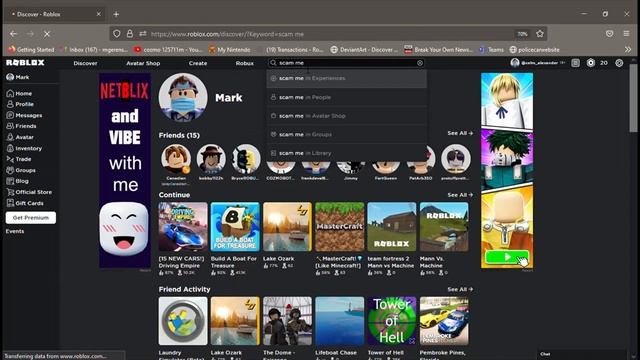Open the Avatar sidebar item
The width and height of the screenshot is (640, 360).
pyautogui.click(x=20, y=138)
